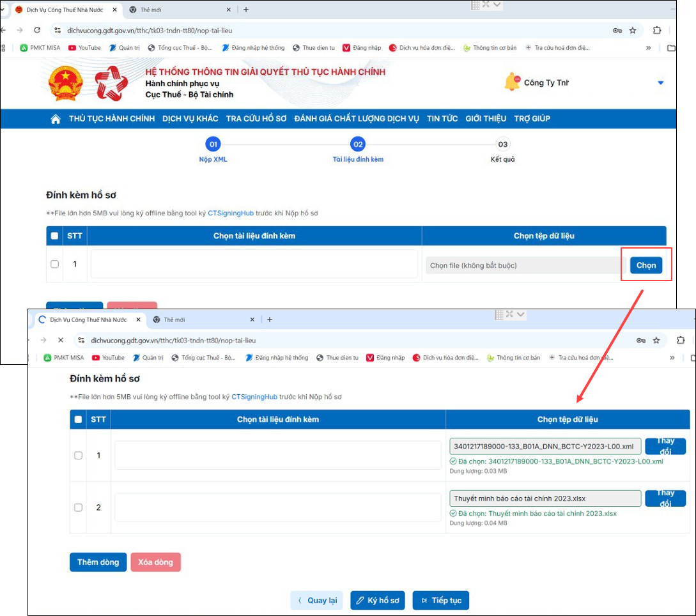The image size is (696, 616).
Task: Click the extensions puzzle icon in lower browser
Action: pyautogui.click(x=681, y=341)
